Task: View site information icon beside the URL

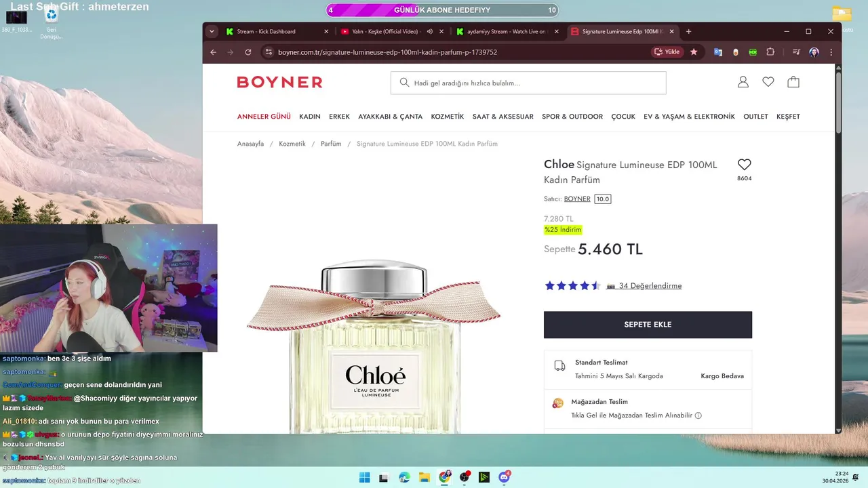Action: pyautogui.click(x=269, y=52)
